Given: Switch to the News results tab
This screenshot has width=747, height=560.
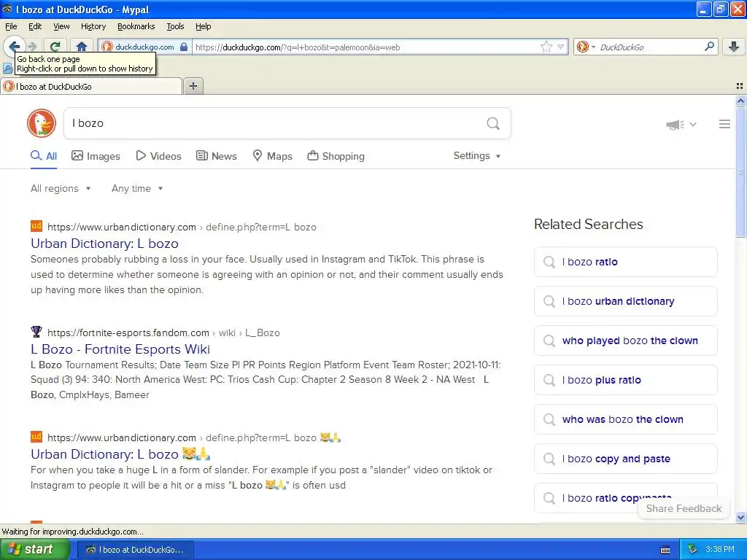Looking at the screenshot, I should [x=216, y=156].
